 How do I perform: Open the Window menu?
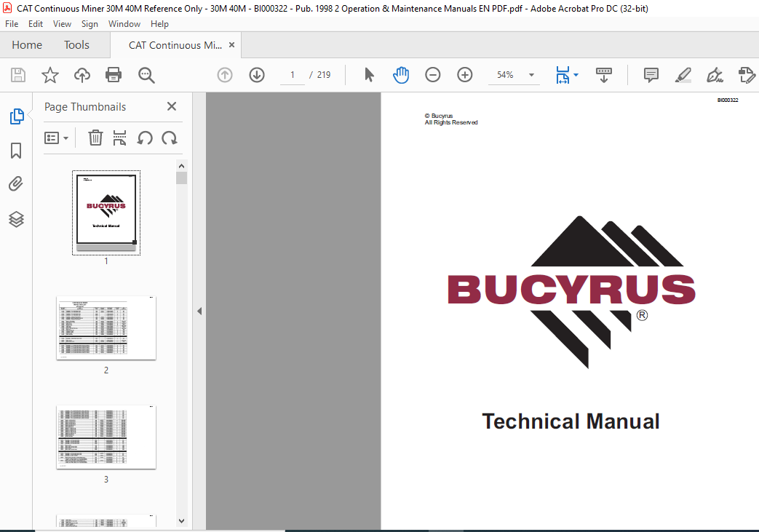pyautogui.click(x=124, y=24)
